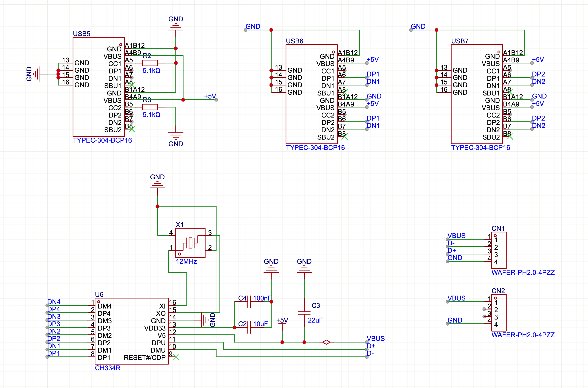
Task: Click the 22uF value of C3
Action: click(315, 320)
